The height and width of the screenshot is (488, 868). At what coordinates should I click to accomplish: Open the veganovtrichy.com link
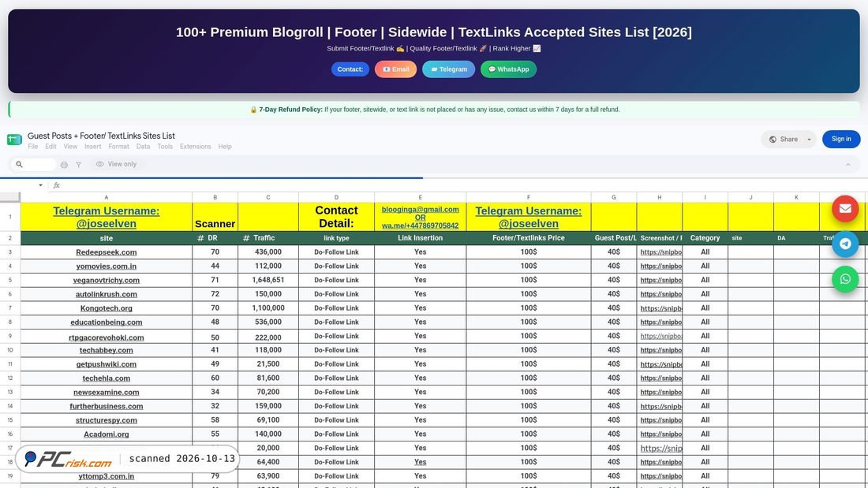[x=107, y=281]
